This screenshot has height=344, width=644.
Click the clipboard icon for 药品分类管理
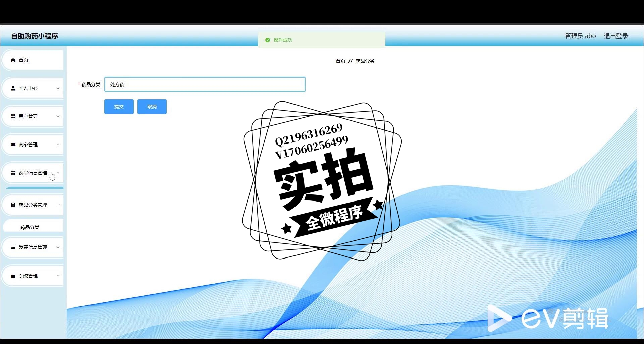[x=13, y=205]
